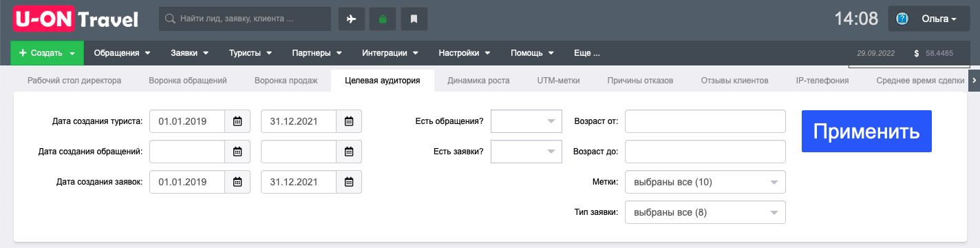Open the Партнеры menu
This screenshot has height=248, width=980.
[x=317, y=52]
